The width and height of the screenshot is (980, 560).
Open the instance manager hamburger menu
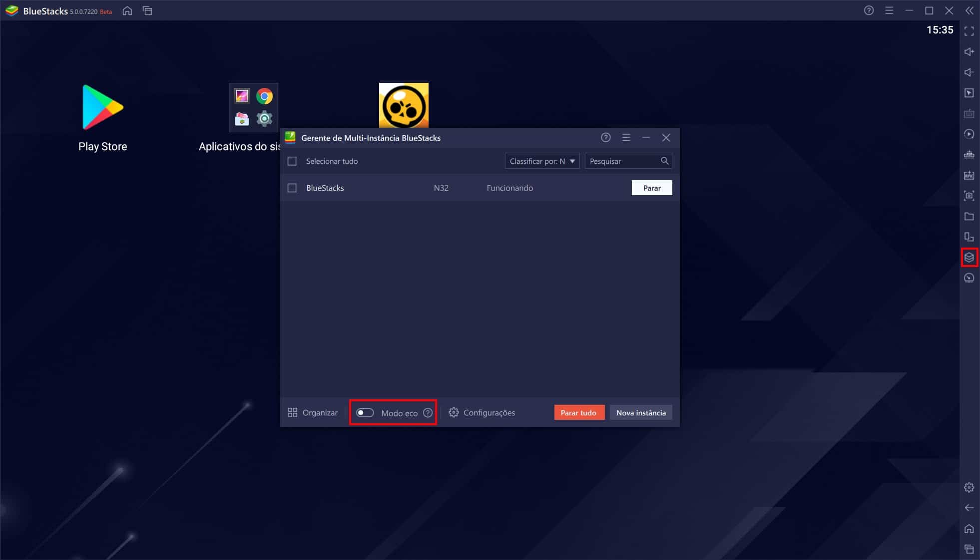(626, 138)
